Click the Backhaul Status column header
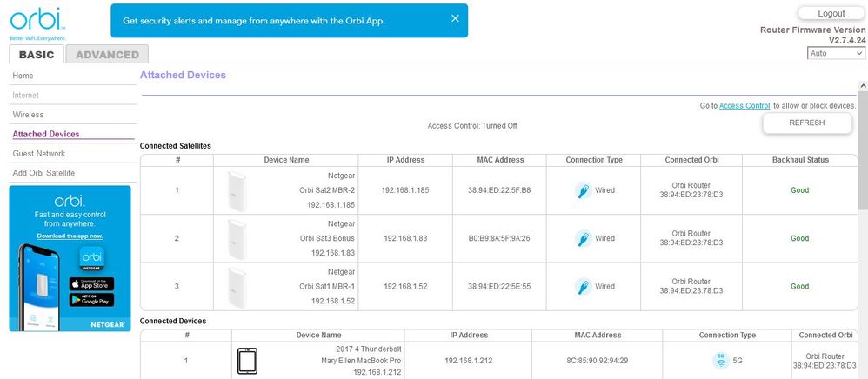 800,160
